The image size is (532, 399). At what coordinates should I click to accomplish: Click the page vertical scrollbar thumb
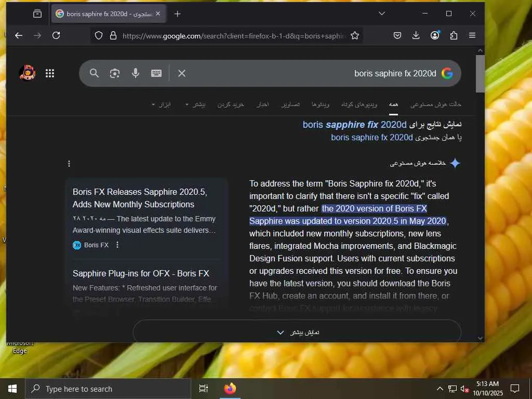pos(480,74)
